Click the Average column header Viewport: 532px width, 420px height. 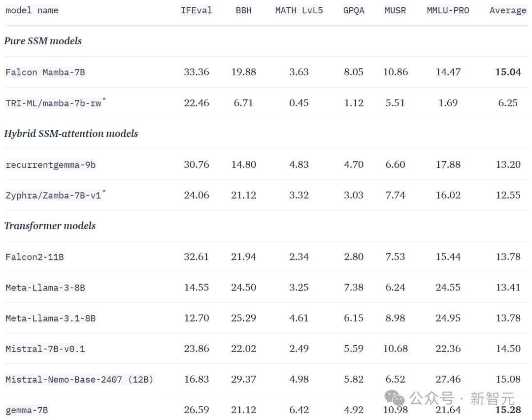508,10
